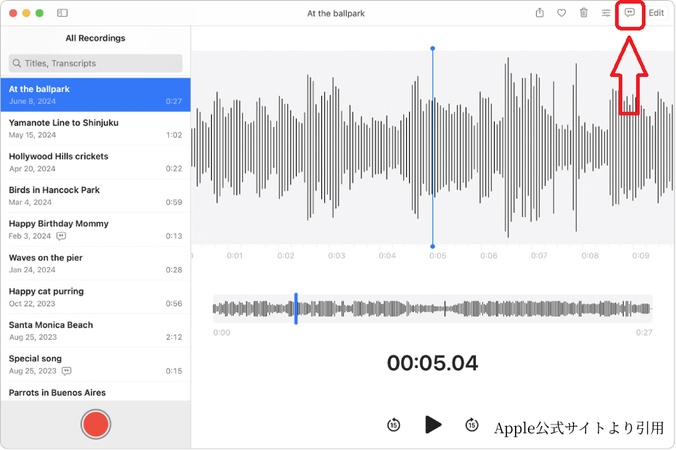676x450 pixels.
Task: Open the Santa Monica Beach recording
Action: click(x=95, y=331)
